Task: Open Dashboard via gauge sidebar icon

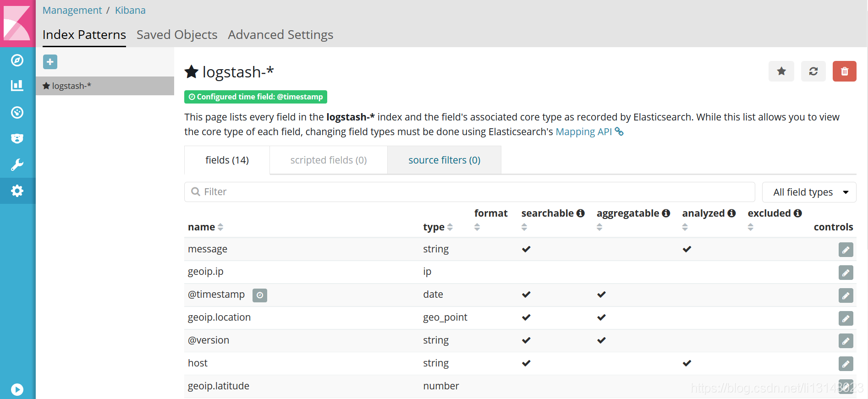Action: [17, 112]
